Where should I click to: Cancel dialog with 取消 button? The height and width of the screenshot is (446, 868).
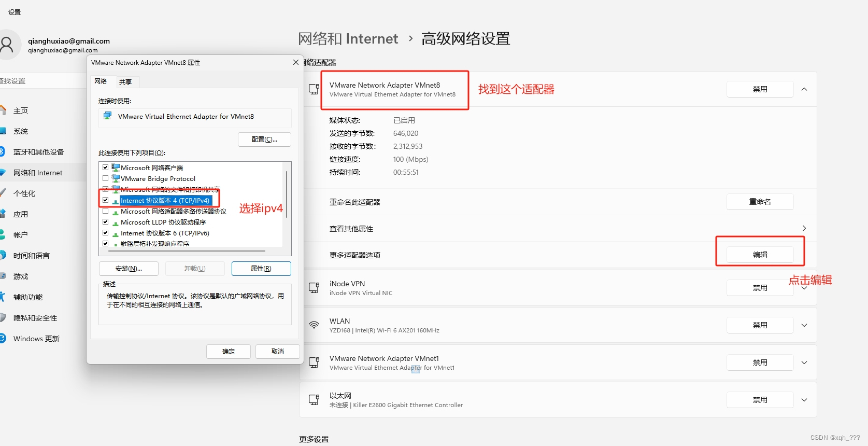278,352
